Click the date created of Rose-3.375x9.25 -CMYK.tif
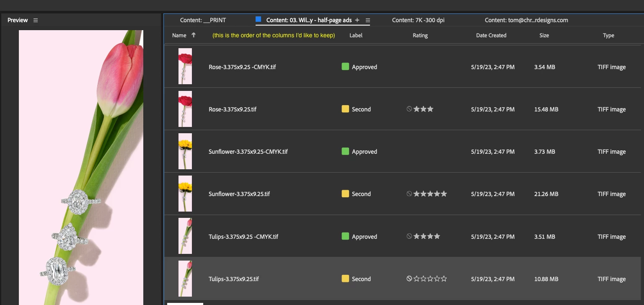 point(493,67)
